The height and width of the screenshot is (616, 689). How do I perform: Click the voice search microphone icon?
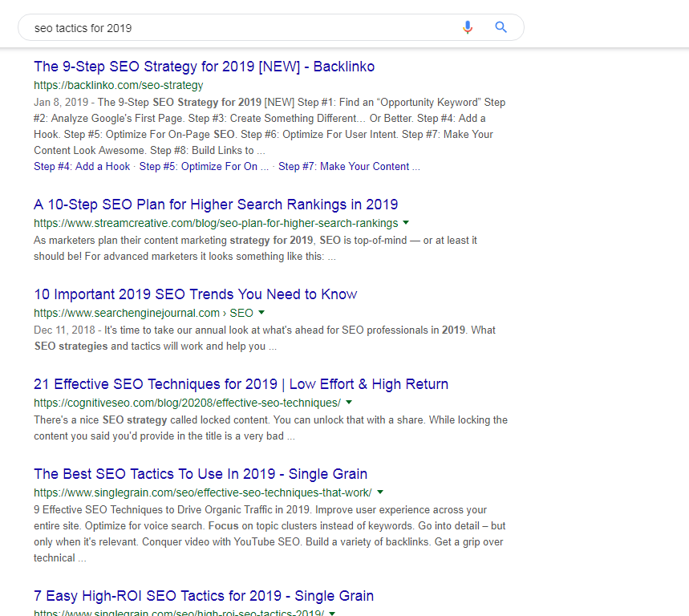[468, 28]
